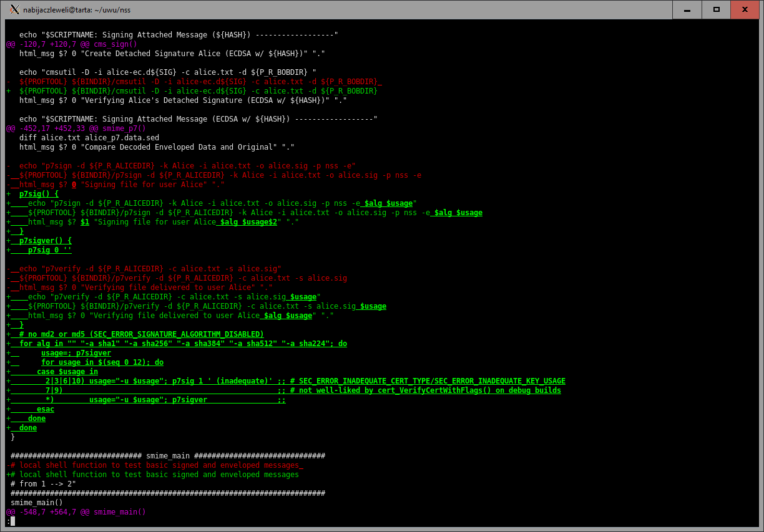Click the window title nabijaczleweli@tarta: ~/uwu/nss
Image resolution: width=764 pixels, height=532 pixels.
click(78, 9)
